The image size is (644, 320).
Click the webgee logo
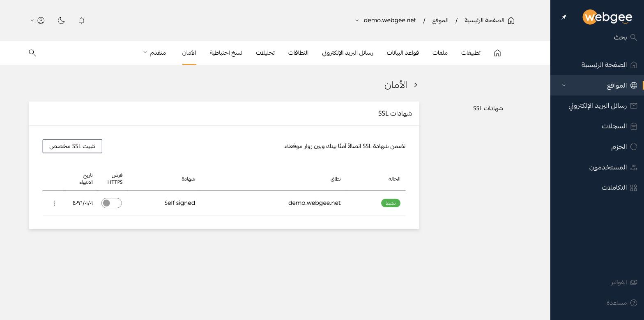pyautogui.click(x=607, y=17)
